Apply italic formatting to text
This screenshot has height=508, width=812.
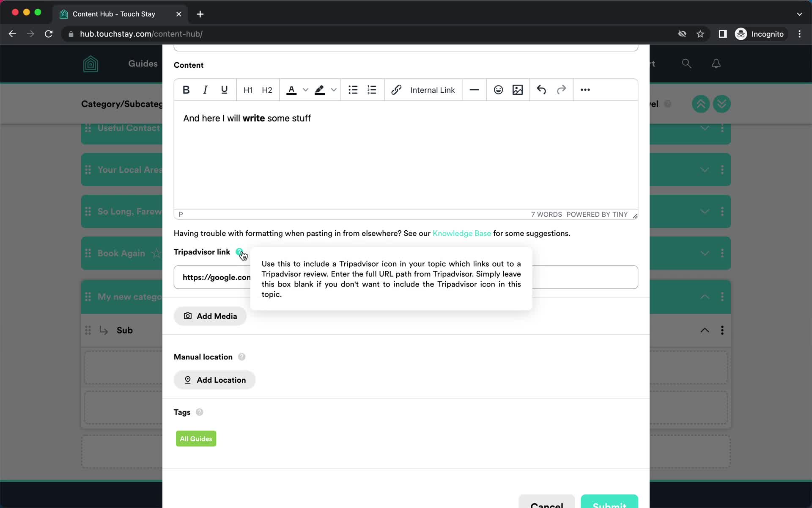tap(205, 90)
